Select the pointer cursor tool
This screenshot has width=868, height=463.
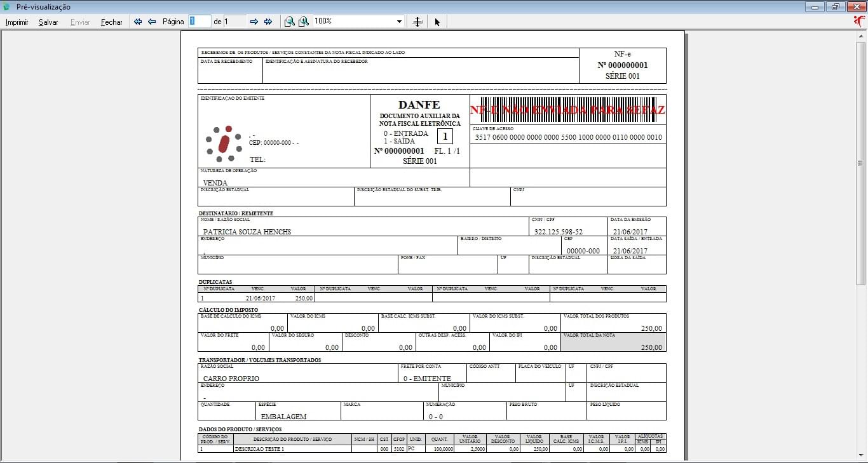[437, 22]
